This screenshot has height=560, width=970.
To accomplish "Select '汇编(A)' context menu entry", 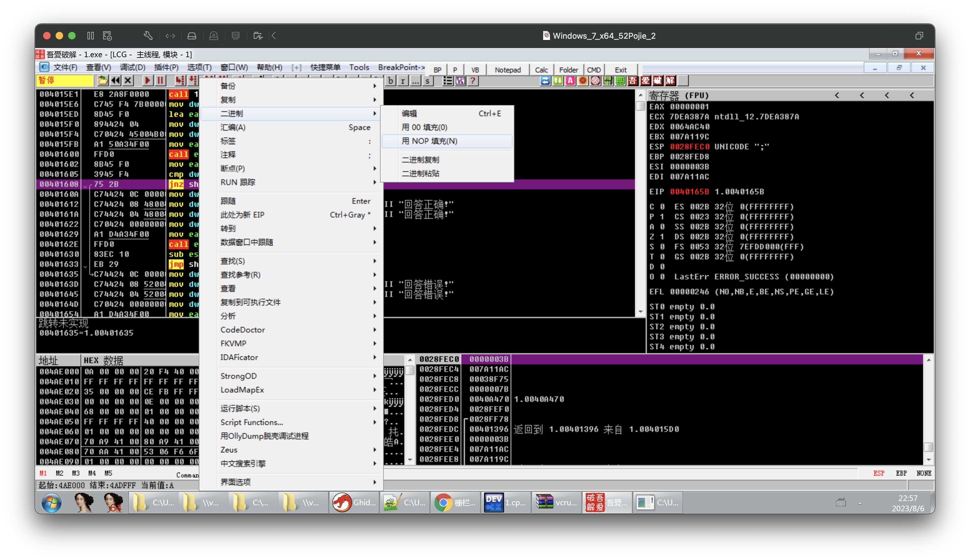I will tap(292, 127).
